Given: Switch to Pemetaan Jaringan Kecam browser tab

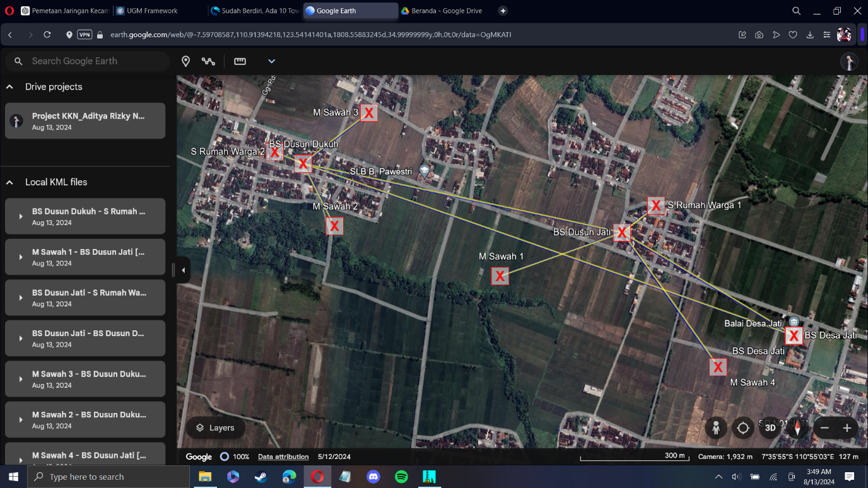Looking at the screenshot, I should 64,11.
